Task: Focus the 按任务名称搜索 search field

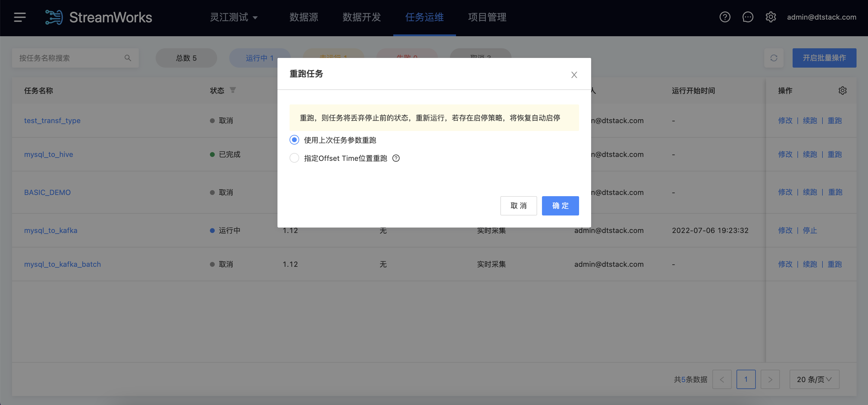Action: pyautogui.click(x=75, y=58)
